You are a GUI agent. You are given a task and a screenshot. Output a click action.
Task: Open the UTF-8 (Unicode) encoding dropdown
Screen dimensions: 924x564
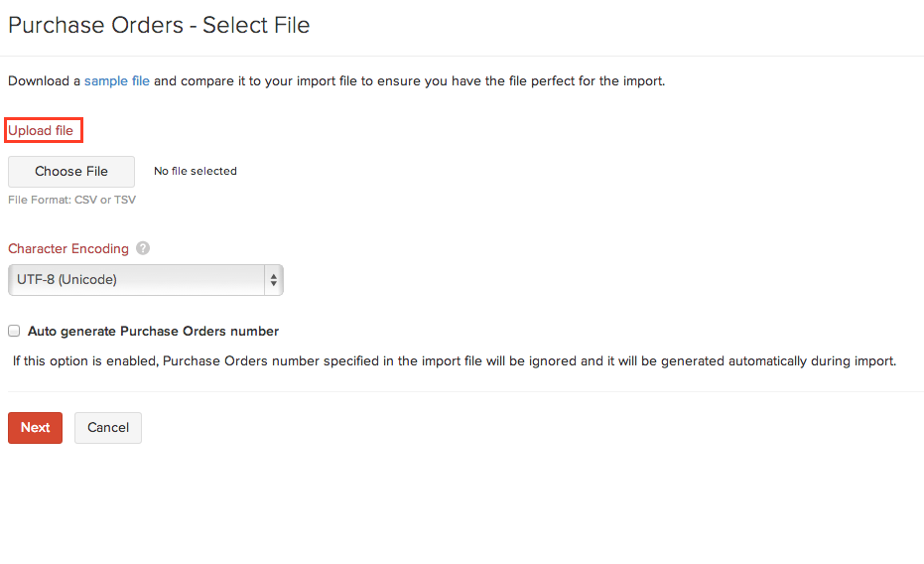tap(145, 280)
